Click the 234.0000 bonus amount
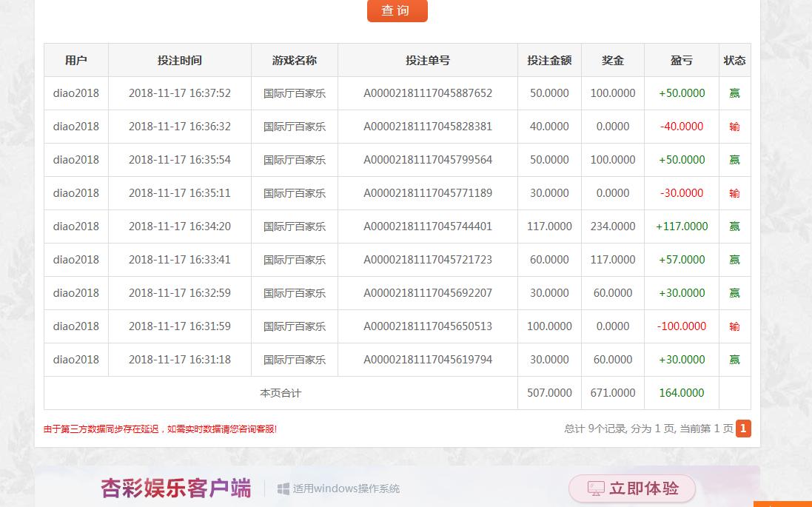This screenshot has width=812, height=507. [613, 226]
